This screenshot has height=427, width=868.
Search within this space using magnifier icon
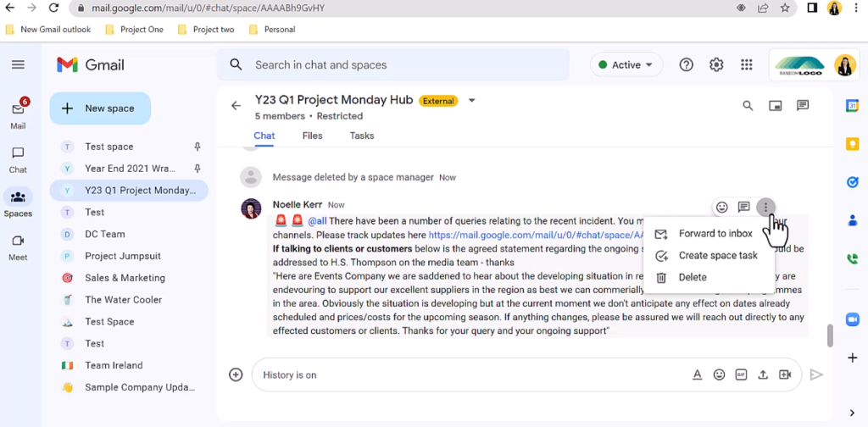(748, 106)
